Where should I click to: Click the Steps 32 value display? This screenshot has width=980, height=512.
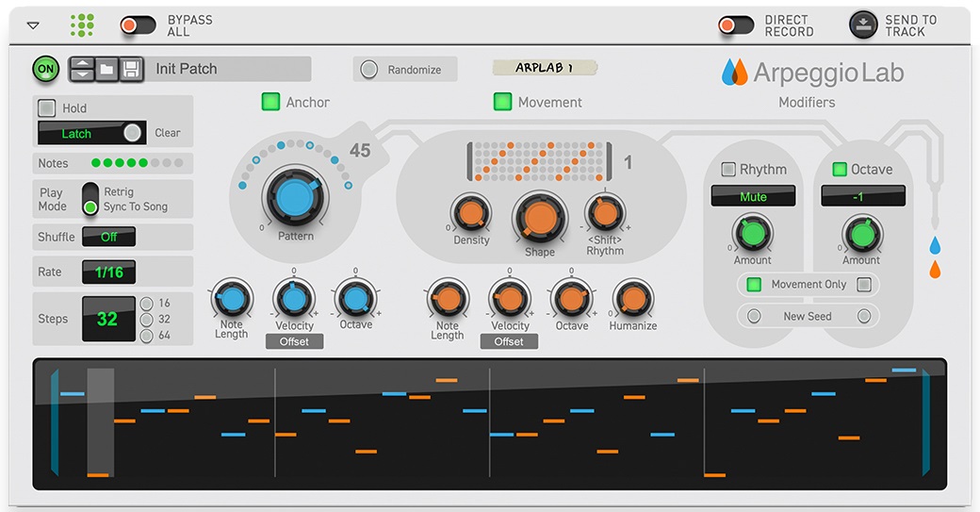pyautogui.click(x=108, y=319)
